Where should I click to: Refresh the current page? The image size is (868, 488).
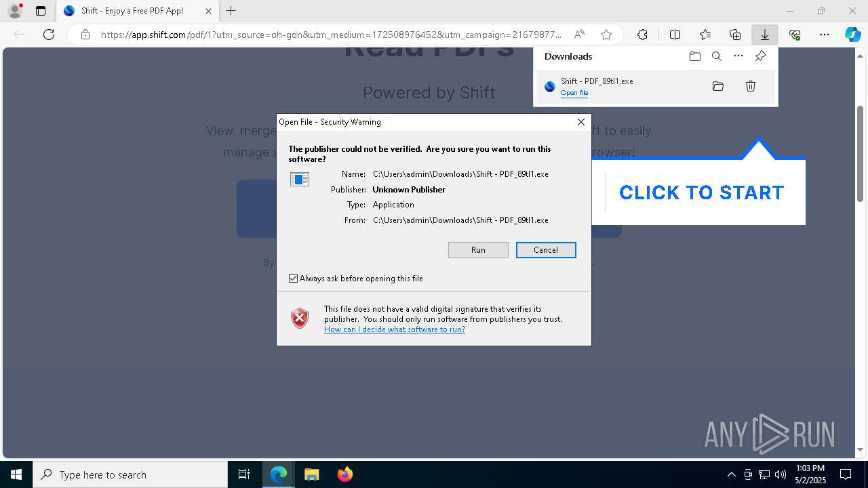(x=49, y=35)
